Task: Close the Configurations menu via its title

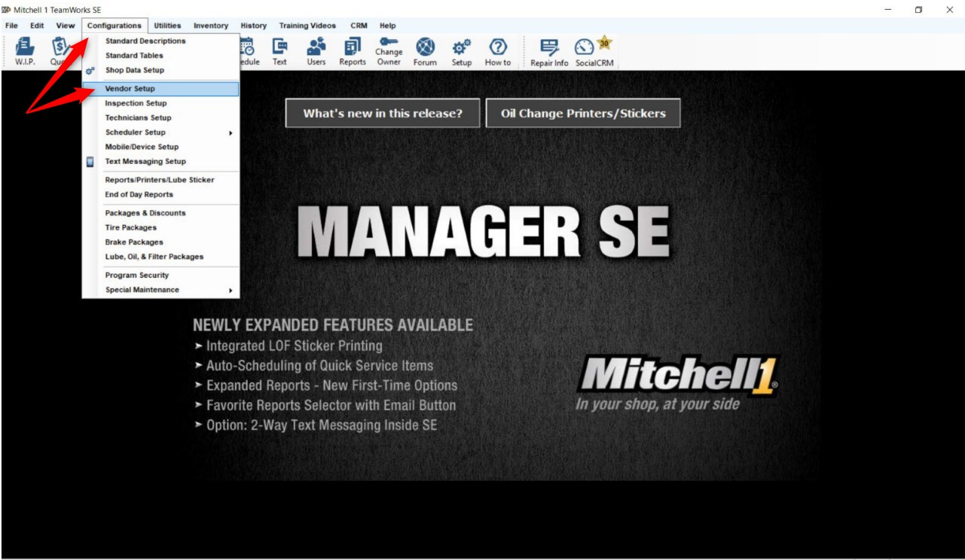Action: [x=115, y=26]
